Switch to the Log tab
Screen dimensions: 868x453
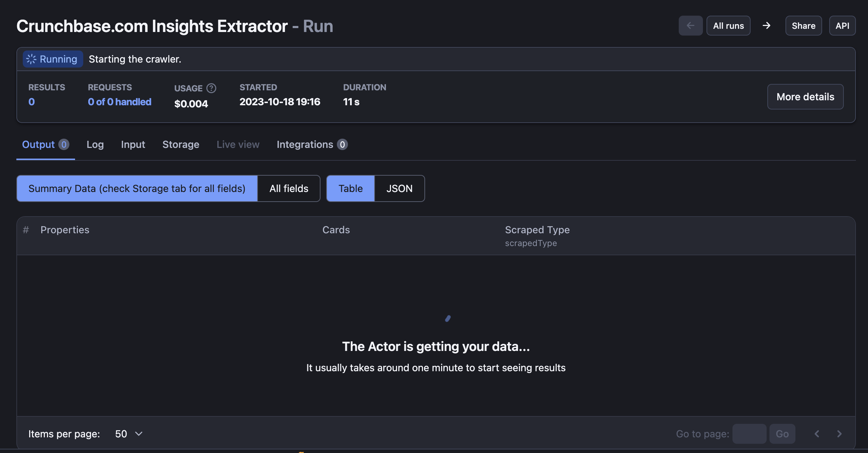95,144
